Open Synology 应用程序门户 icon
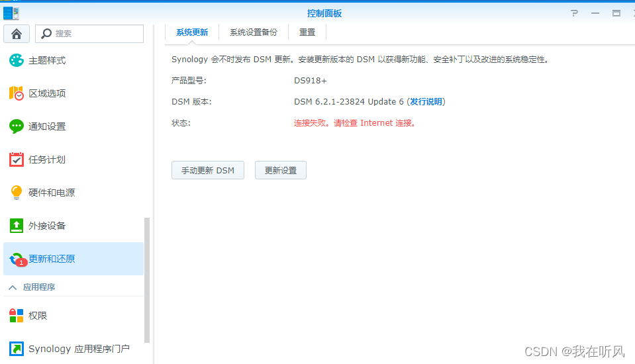The image size is (635, 364). pos(16,349)
